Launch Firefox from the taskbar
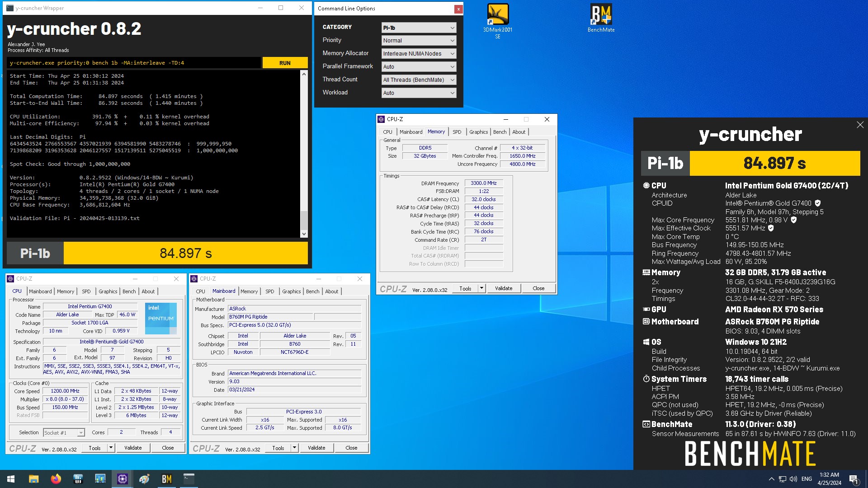This screenshot has height=488, width=868. (x=56, y=479)
